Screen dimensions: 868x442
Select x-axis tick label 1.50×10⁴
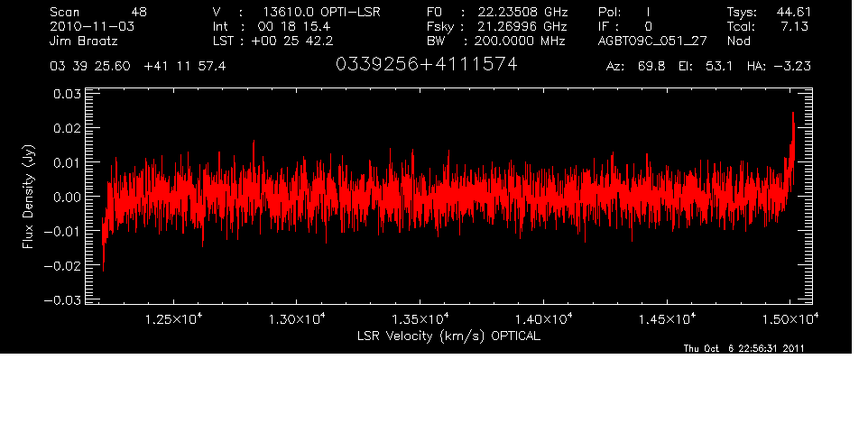[x=790, y=319]
